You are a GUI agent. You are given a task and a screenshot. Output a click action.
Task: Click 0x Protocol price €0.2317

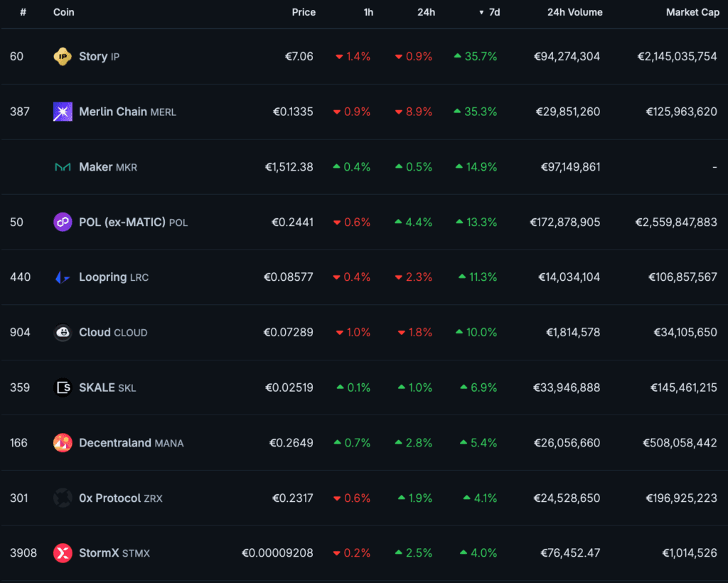292,498
